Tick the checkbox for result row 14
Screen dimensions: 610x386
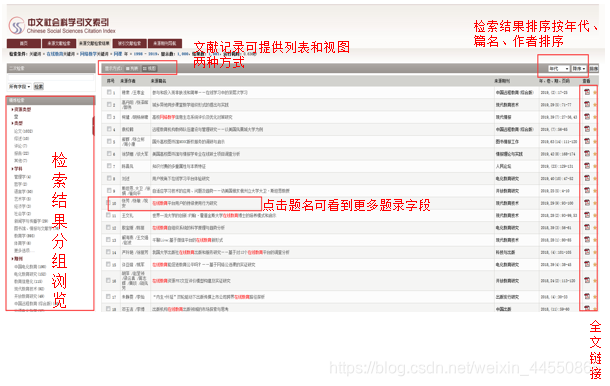(109, 252)
